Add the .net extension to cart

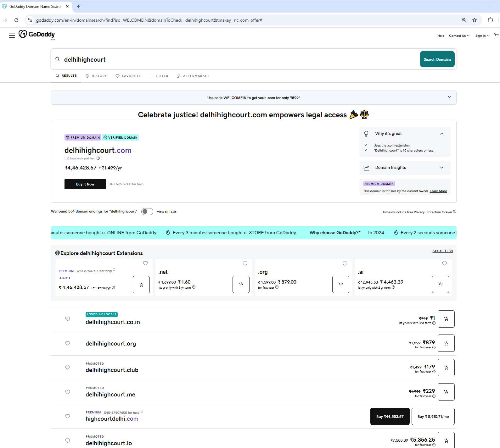(241, 284)
